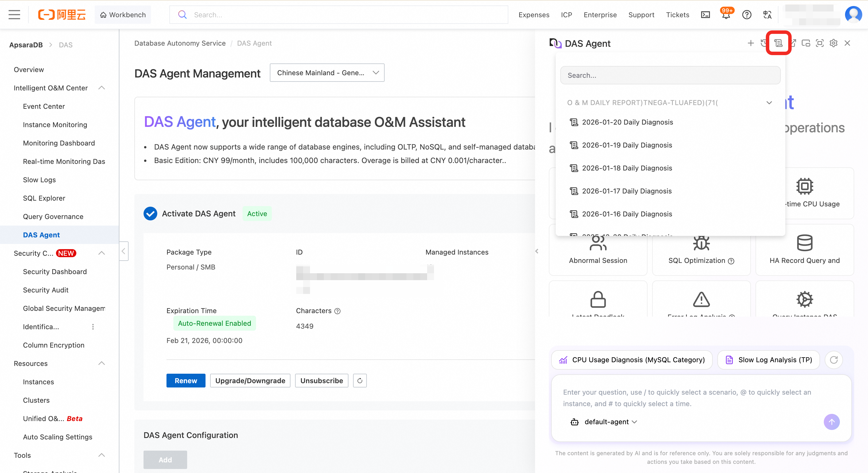Open the Cloud Shell terminal icon
The height and width of the screenshot is (473, 868).
click(705, 15)
